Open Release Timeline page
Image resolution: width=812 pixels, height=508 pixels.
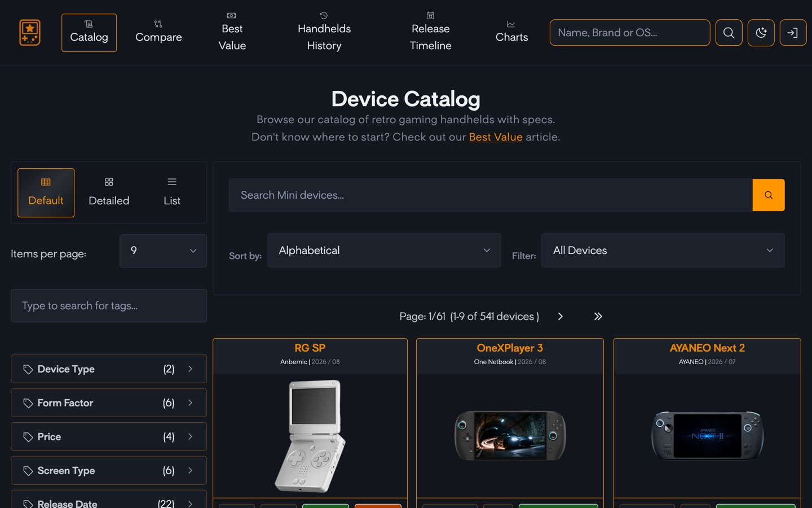[x=430, y=33]
